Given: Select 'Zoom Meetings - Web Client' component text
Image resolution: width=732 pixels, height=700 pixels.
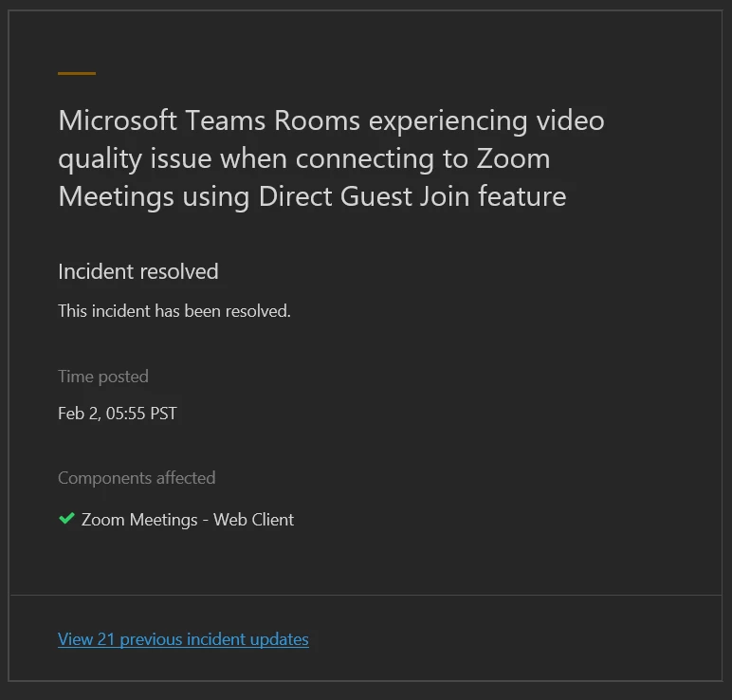Looking at the screenshot, I should coord(188,520).
